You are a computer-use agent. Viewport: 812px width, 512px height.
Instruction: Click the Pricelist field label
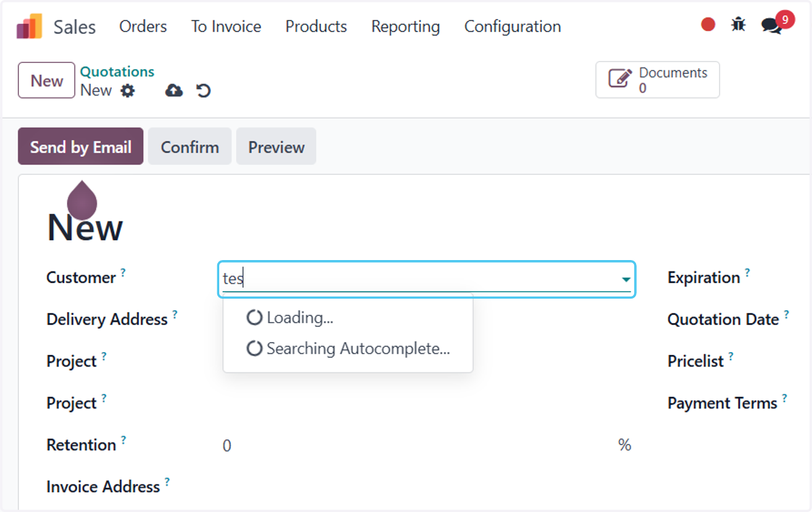tap(696, 362)
